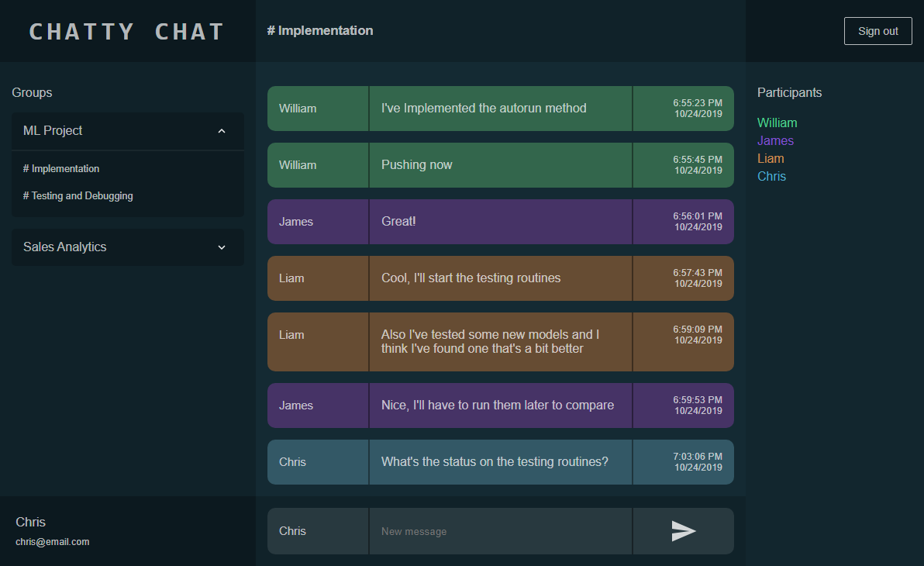This screenshot has height=566, width=924.
Task: Select Liam in the Participants list
Action: 771,158
